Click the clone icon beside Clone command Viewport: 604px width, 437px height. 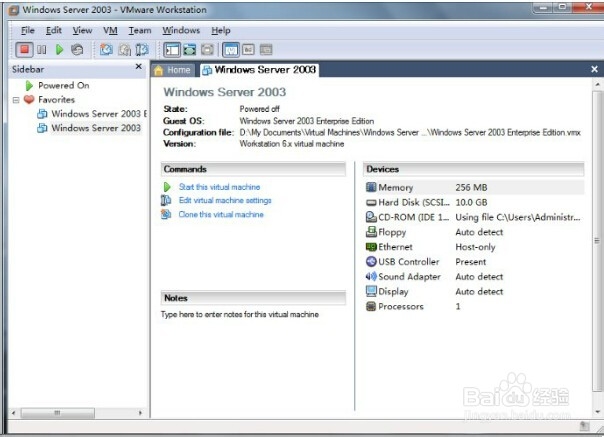click(166, 214)
